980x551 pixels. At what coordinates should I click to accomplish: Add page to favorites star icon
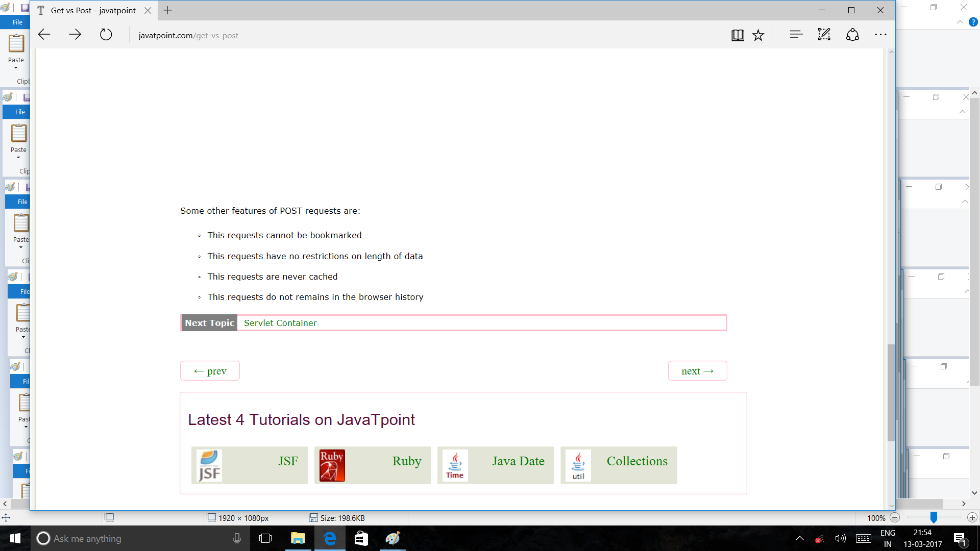[x=758, y=35]
